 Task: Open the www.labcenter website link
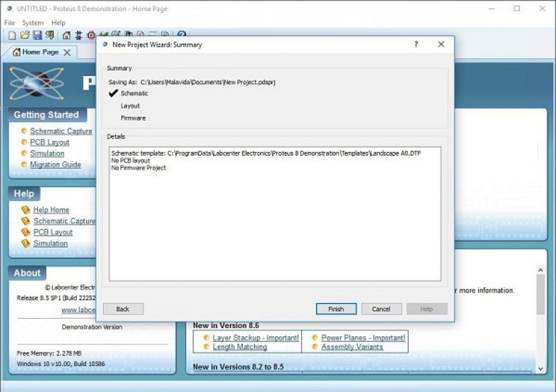(78, 310)
